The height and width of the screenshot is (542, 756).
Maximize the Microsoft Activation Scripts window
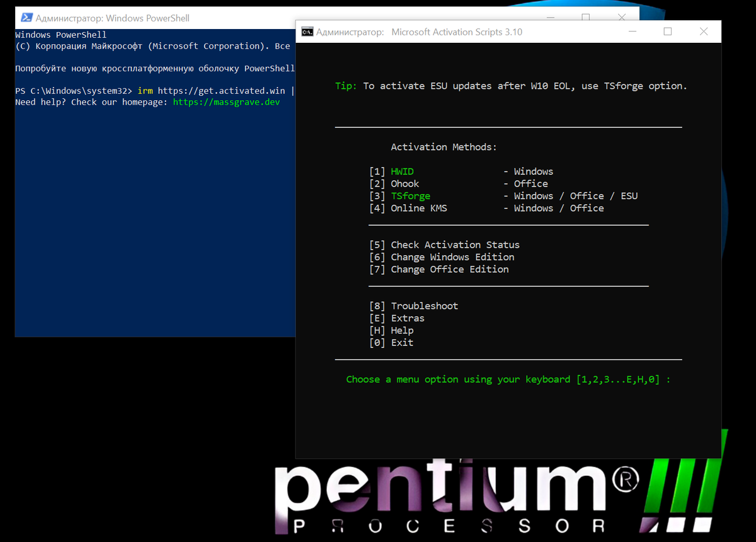tap(668, 32)
